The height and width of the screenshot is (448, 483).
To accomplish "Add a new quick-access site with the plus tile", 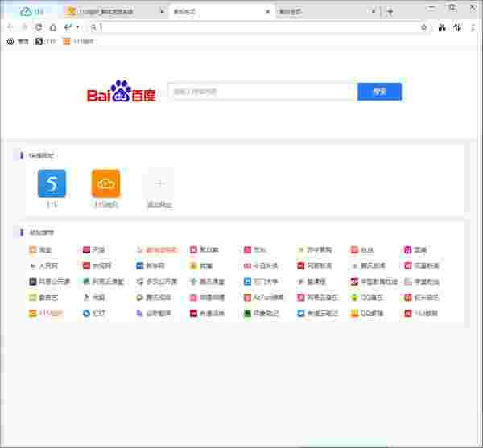I will click(159, 184).
